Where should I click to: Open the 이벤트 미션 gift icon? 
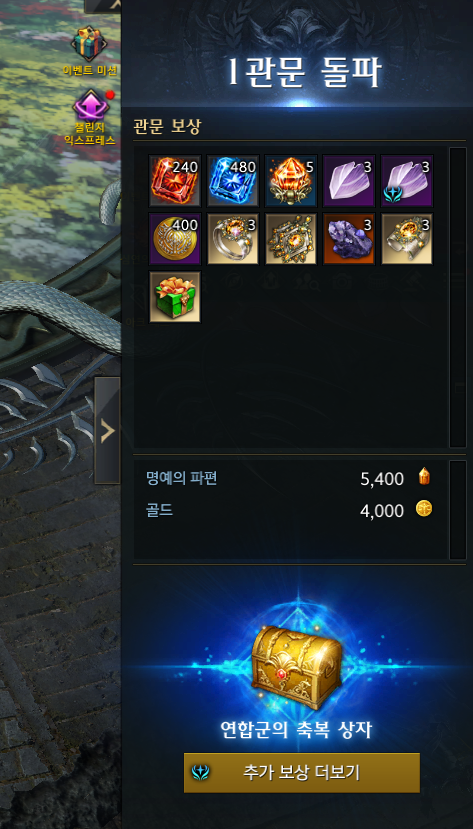point(89,43)
